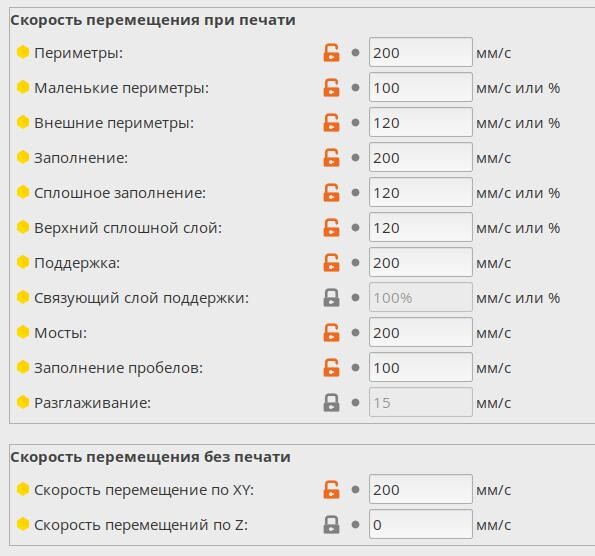The width and height of the screenshot is (595, 556).
Task: Select the Верхний сплошной слой speed field
Action: point(421,227)
